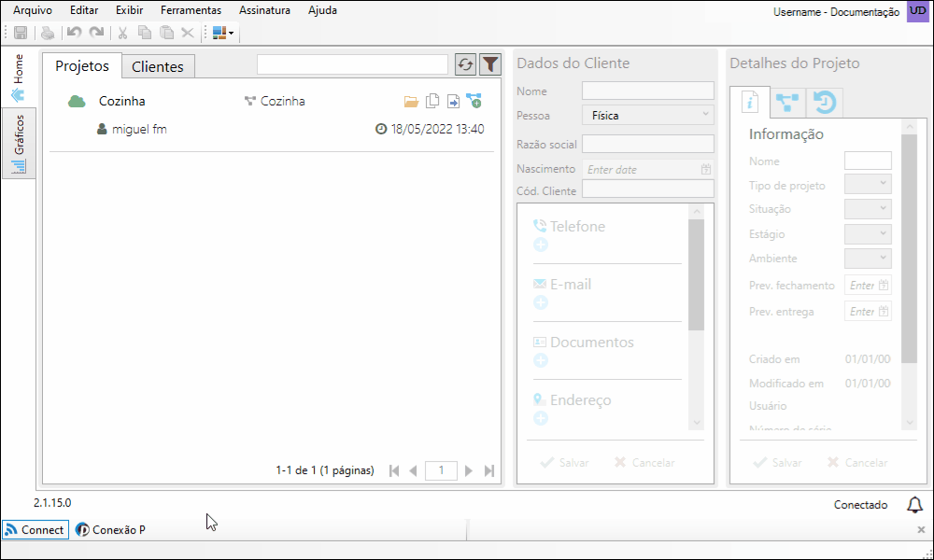Click Cancelar in Dados do Cliente
The height and width of the screenshot is (560, 934).
tap(644, 462)
